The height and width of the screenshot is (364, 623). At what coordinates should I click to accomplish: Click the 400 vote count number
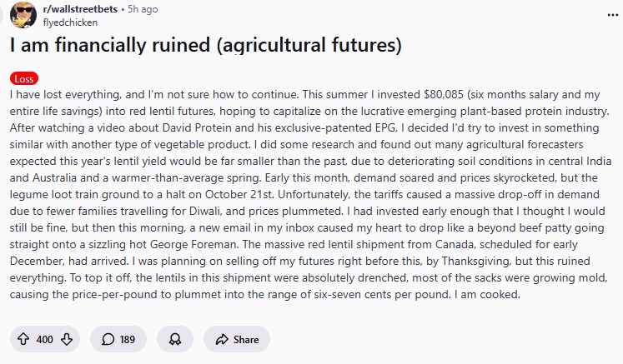tap(45, 339)
